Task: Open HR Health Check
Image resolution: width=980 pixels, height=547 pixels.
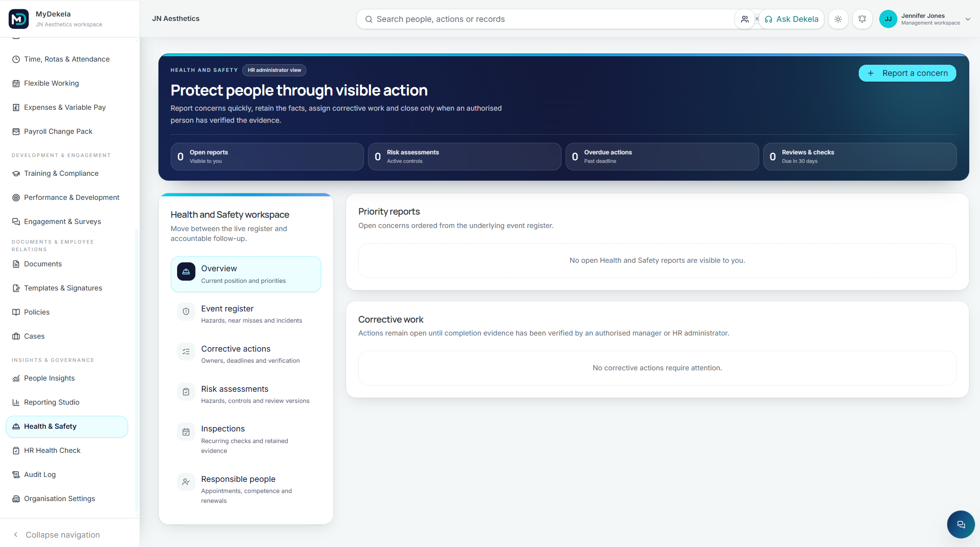Action: pos(67,451)
